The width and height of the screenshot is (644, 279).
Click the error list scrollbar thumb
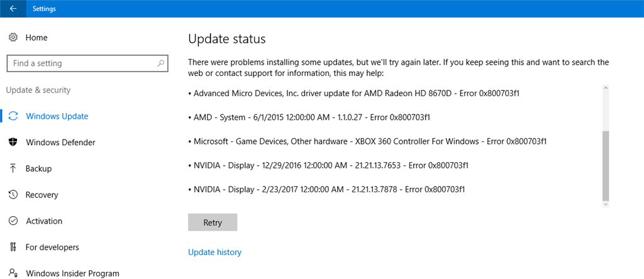[606, 166]
